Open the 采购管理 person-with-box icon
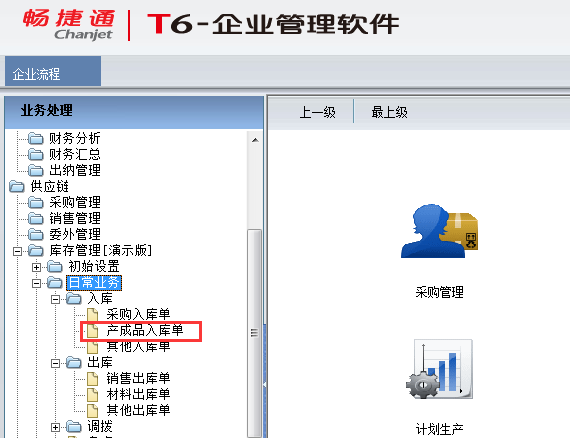 [x=439, y=231]
